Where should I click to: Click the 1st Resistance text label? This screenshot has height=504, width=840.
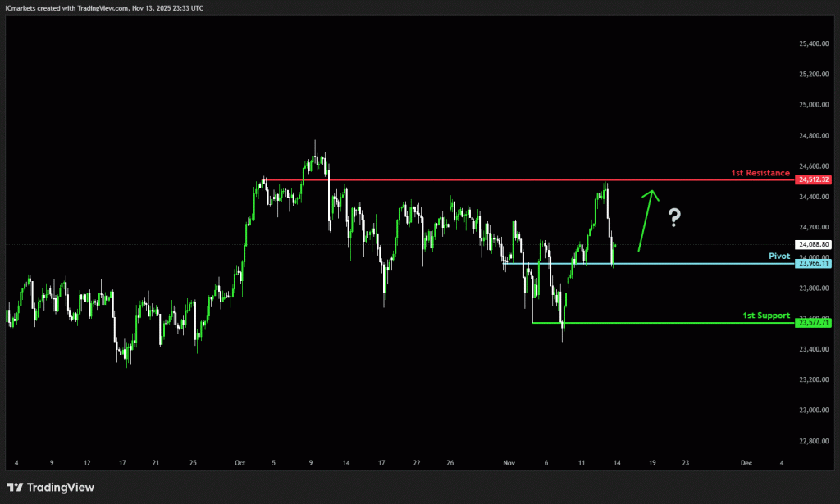click(760, 173)
